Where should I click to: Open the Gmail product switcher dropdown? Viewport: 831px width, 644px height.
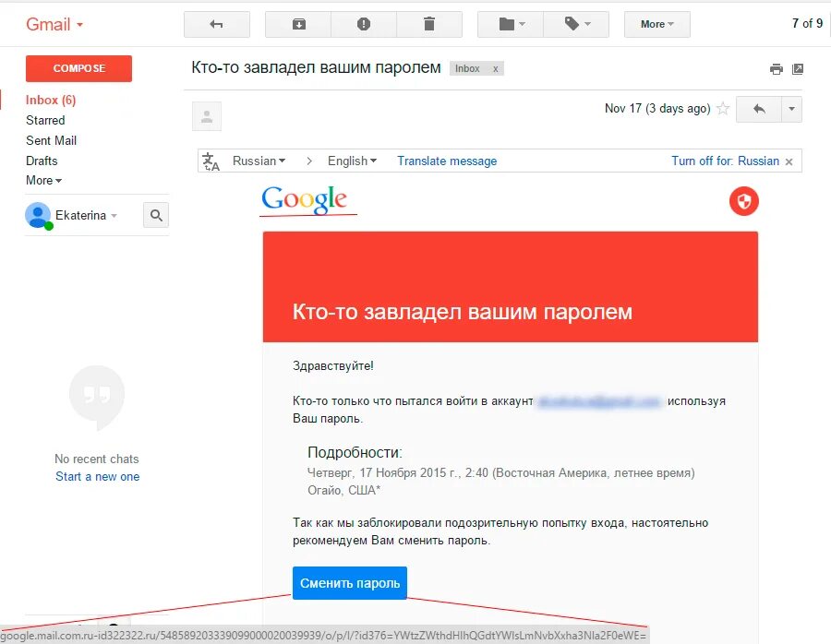point(54,24)
